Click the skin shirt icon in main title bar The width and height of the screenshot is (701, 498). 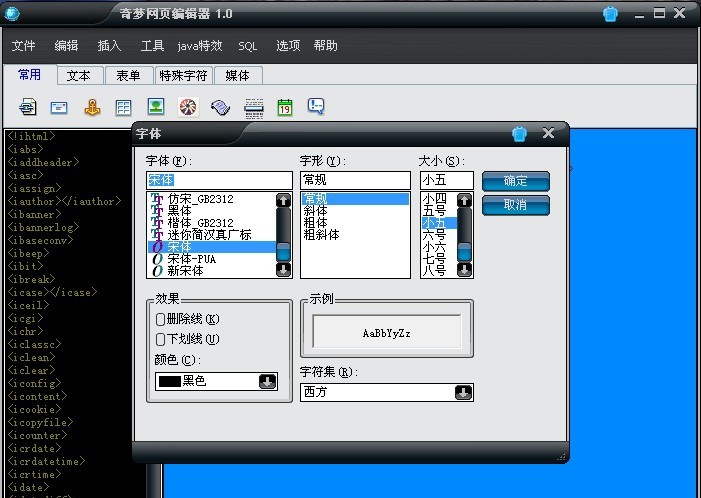click(x=610, y=14)
